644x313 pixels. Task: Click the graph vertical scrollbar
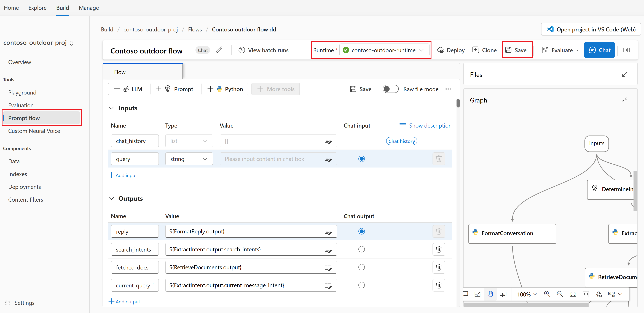point(635,191)
